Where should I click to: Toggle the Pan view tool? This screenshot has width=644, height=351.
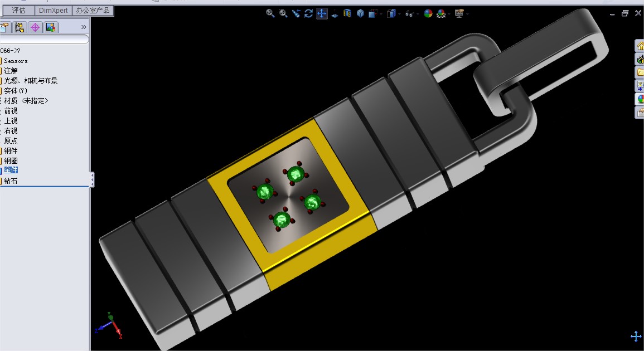coord(322,13)
